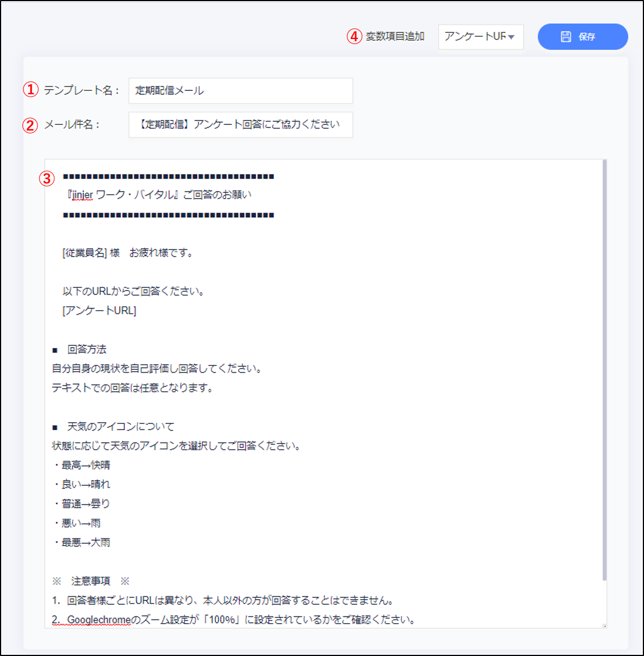Open the アンケートURL variable dropdown

(x=480, y=37)
